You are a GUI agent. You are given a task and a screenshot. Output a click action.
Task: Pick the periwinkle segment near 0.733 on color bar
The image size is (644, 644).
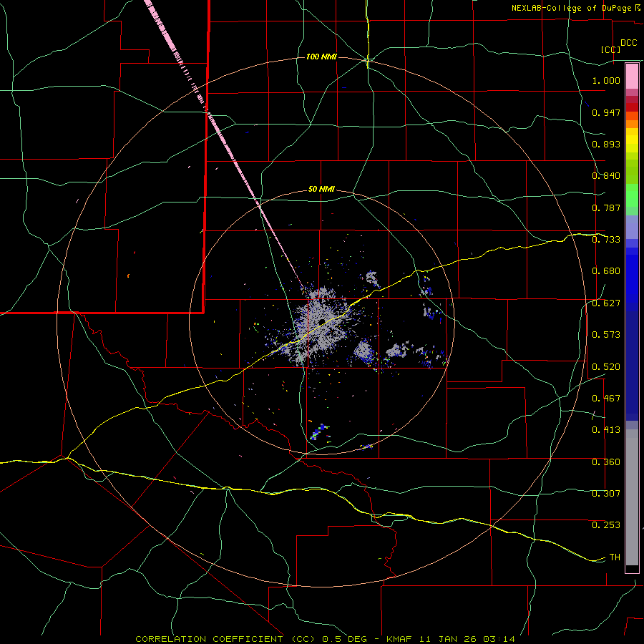(x=632, y=227)
